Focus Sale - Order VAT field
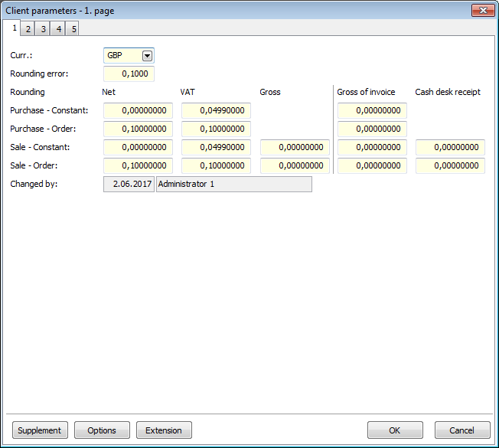 [x=216, y=165]
